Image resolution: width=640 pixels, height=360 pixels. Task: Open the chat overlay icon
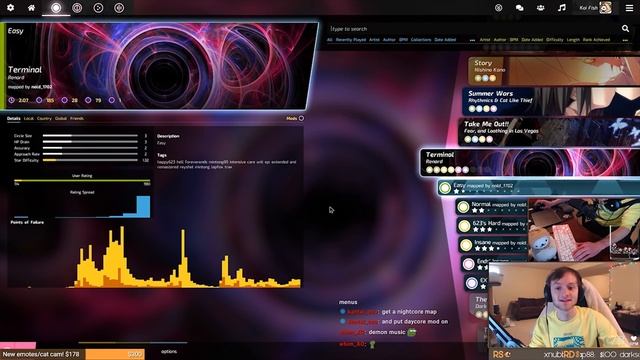pos(520,8)
